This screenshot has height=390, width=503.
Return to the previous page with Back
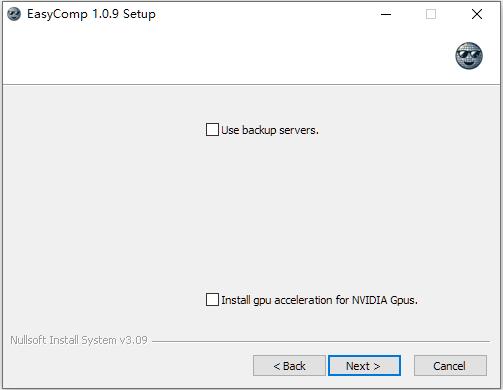(x=289, y=366)
